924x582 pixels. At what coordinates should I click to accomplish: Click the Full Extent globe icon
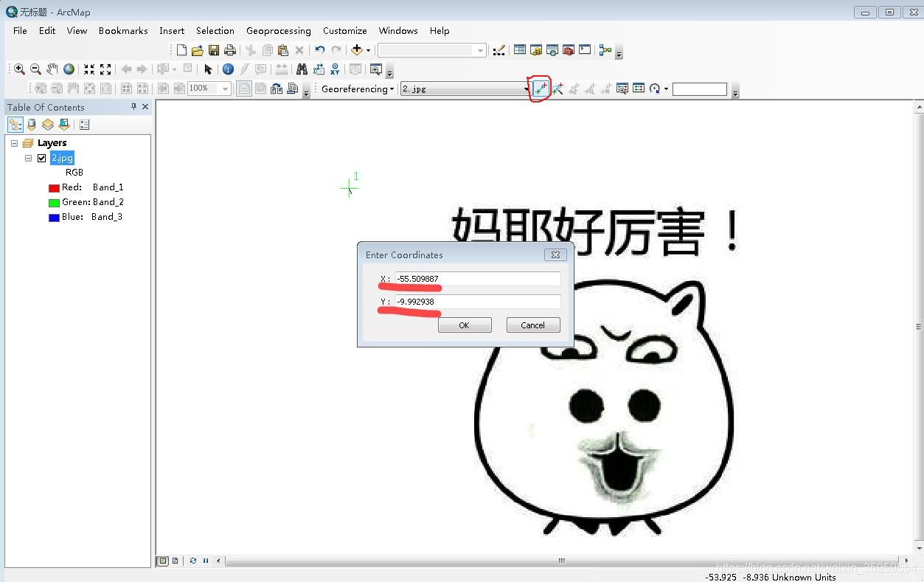click(69, 69)
